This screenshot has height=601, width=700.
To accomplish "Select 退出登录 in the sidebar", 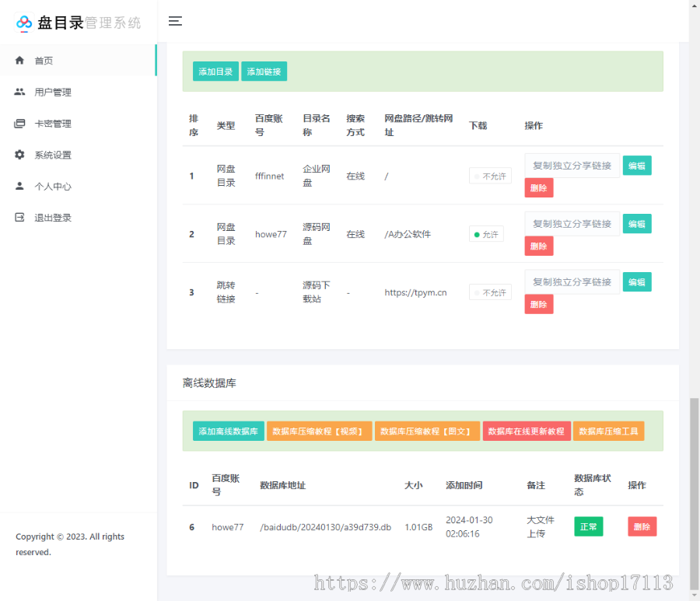I will point(78,217).
